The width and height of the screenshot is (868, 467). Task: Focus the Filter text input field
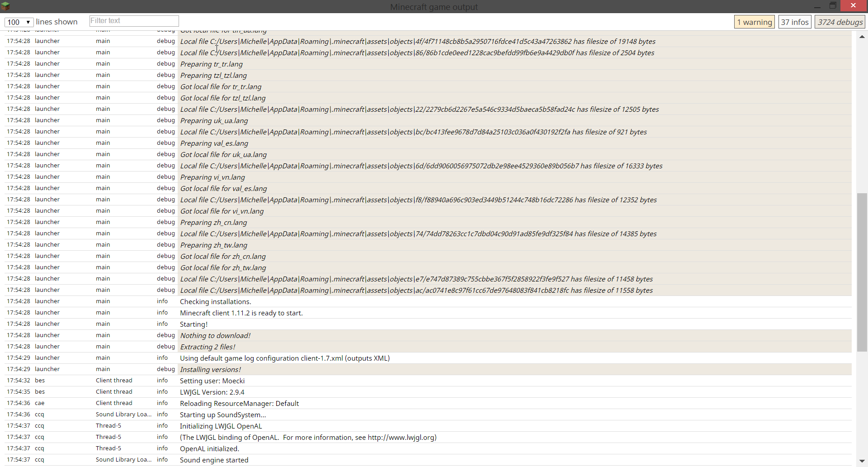pyautogui.click(x=134, y=21)
